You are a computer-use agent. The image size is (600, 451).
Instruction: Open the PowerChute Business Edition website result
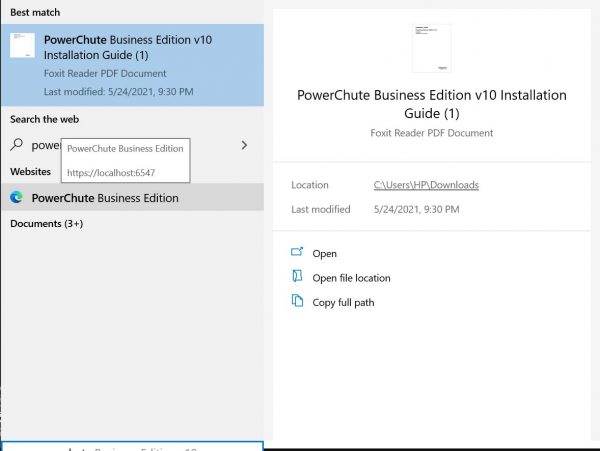coord(105,198)
